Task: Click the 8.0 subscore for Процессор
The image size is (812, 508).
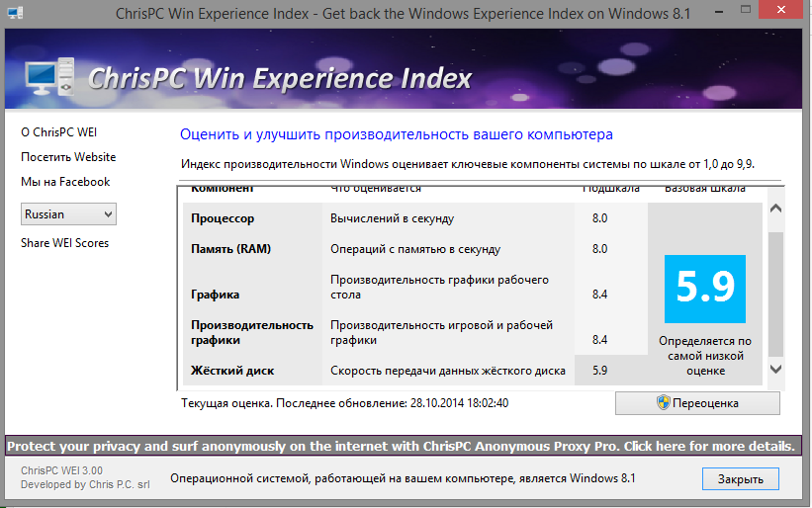Action: (x=599, y=218)
